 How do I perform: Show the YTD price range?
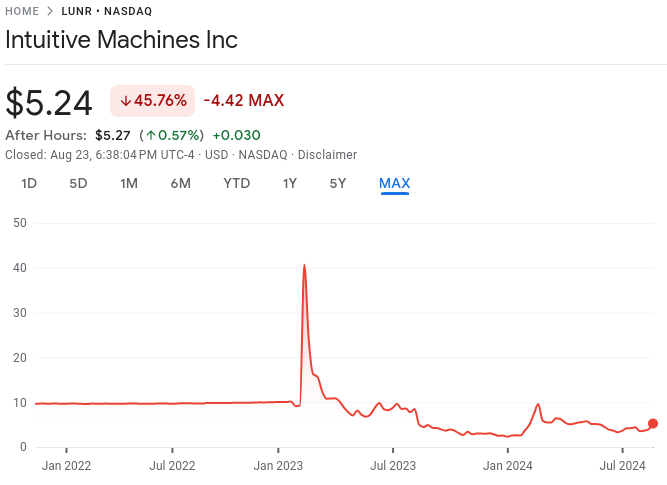pos(236,183)
